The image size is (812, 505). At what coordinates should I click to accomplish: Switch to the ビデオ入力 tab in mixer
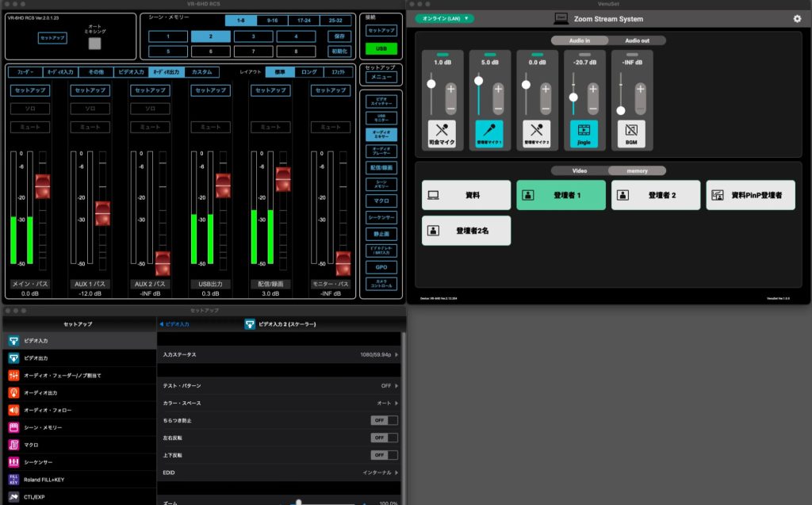pos(130,72)
